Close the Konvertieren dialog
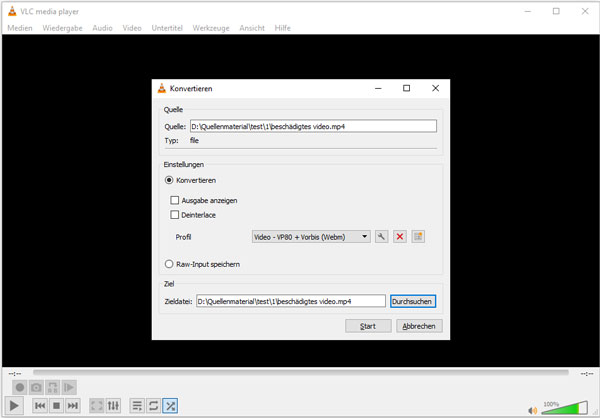 (435, 88)
